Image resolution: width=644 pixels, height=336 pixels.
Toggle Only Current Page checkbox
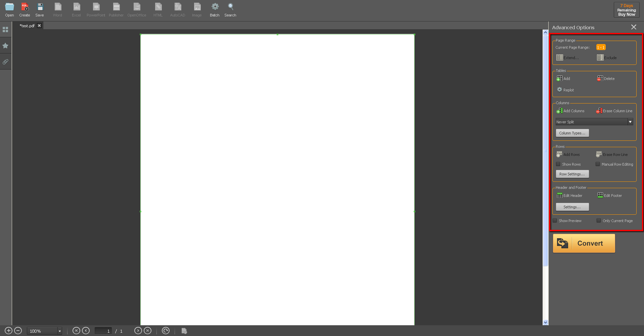click(599, 221)
